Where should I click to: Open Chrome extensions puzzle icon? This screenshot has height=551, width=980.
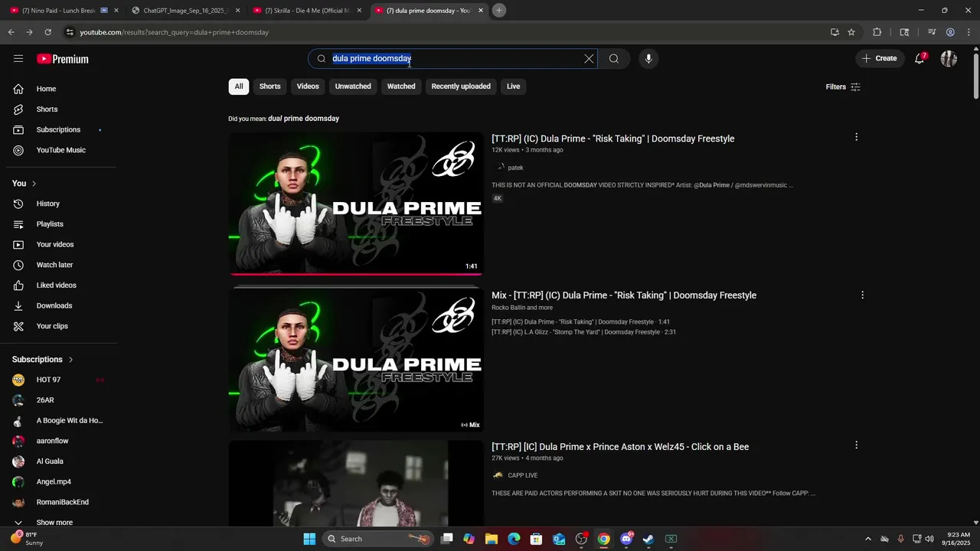[877, 32]
